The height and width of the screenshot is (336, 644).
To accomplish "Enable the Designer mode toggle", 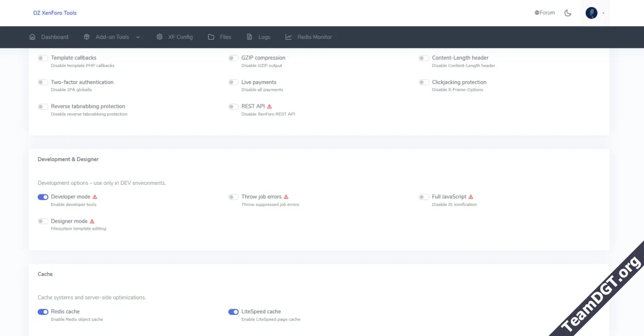I will tap(43, 221).
